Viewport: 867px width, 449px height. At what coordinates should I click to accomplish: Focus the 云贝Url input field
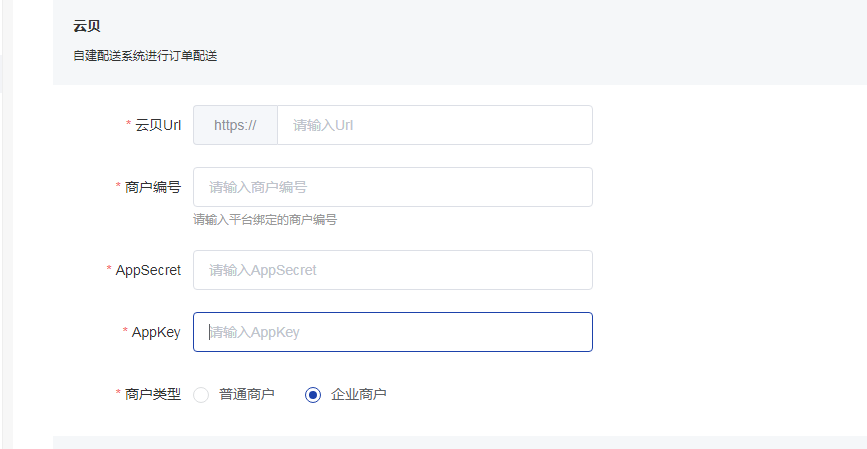(435, 125)
